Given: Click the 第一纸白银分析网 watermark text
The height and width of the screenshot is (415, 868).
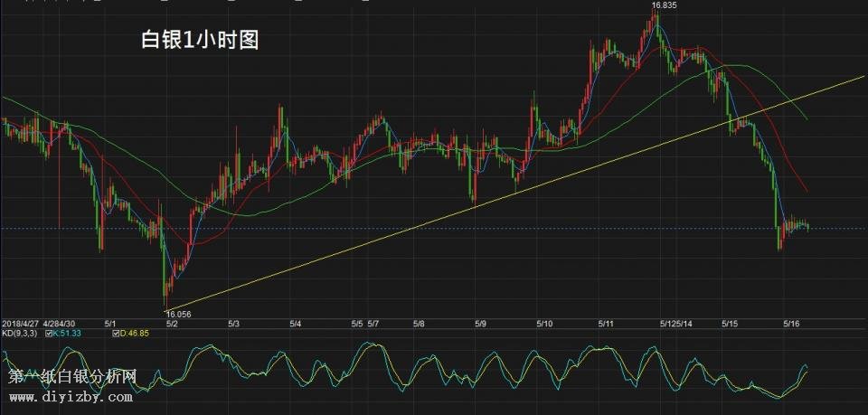Looking at the screenshot, I should tap(71, 376).
